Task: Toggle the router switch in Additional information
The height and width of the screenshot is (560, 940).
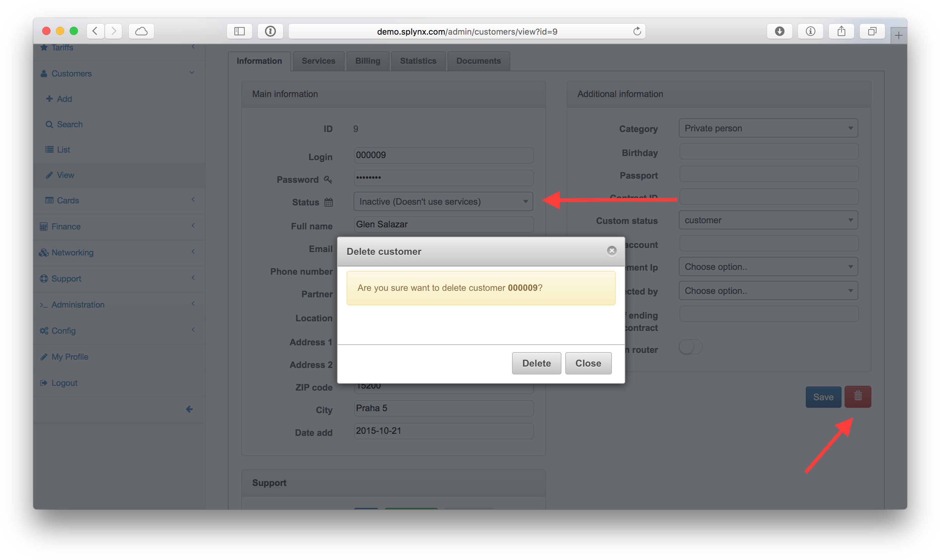Action: tap(691, 347)
